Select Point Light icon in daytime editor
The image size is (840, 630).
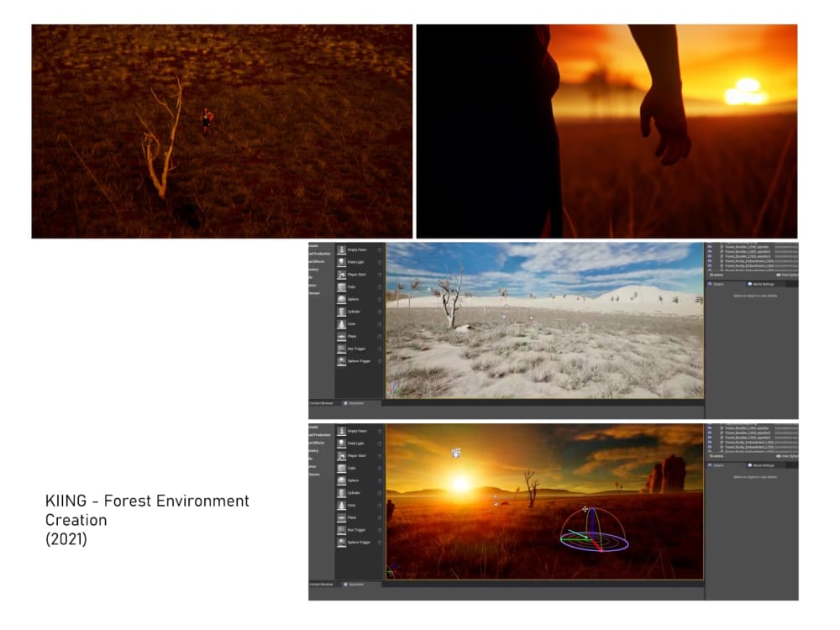point(341,262)
